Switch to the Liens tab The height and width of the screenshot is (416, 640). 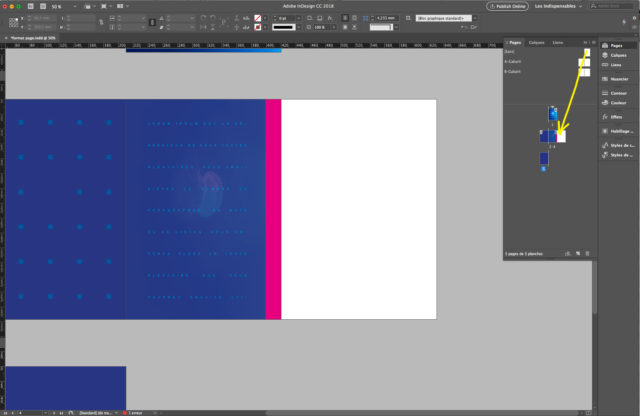[557, 43]
